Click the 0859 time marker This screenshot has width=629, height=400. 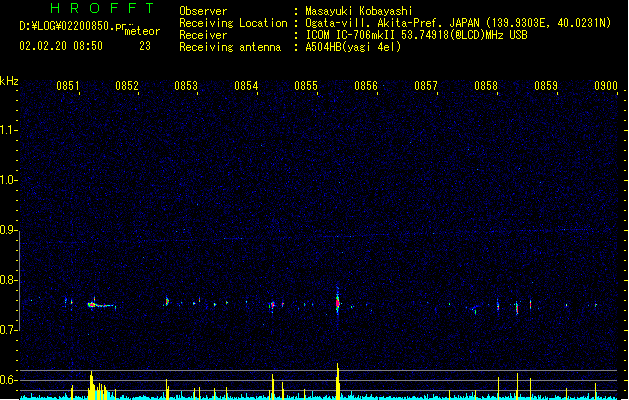[x=546, y=86]
